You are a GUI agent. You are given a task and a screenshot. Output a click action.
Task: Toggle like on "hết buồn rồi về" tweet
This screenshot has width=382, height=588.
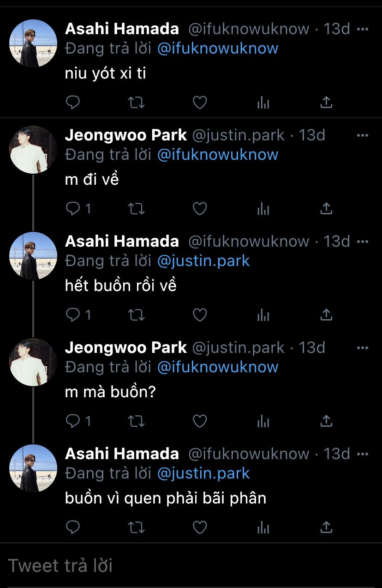199,315
